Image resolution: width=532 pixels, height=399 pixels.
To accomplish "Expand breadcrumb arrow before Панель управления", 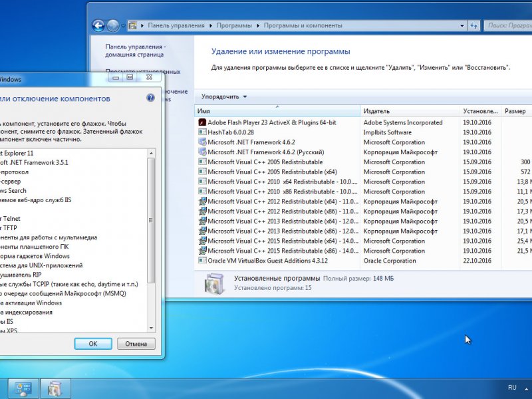I will (x=142, y=25).
